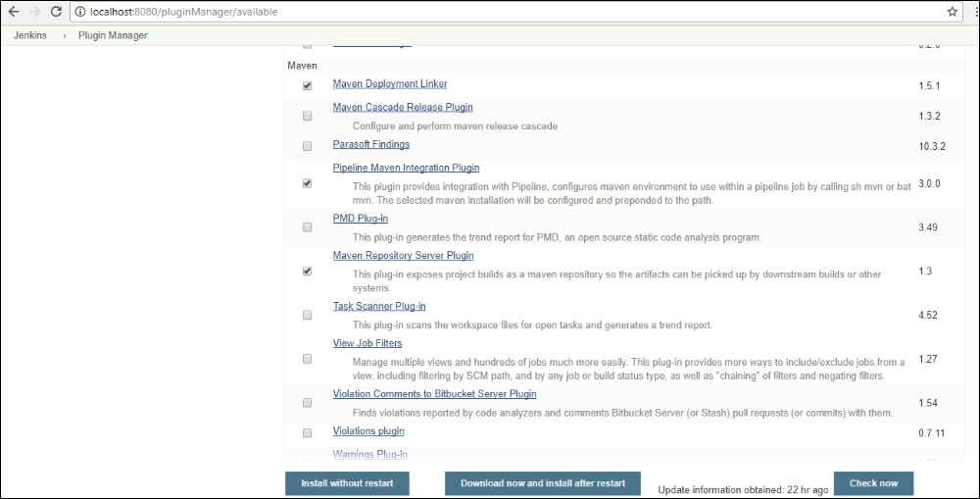Screen dimensions: 980x499
Task: Uncheck Maven Deployment Linker checkbox
Action: click(x=307, y=85)
